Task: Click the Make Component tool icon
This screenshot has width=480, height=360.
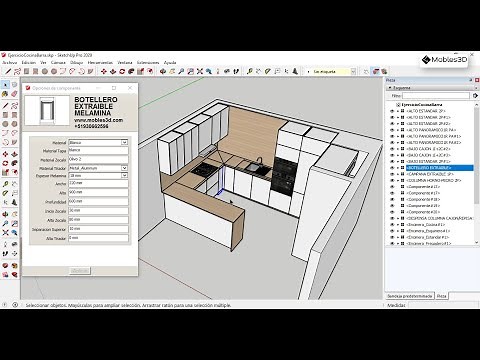Action: [14, 85]
